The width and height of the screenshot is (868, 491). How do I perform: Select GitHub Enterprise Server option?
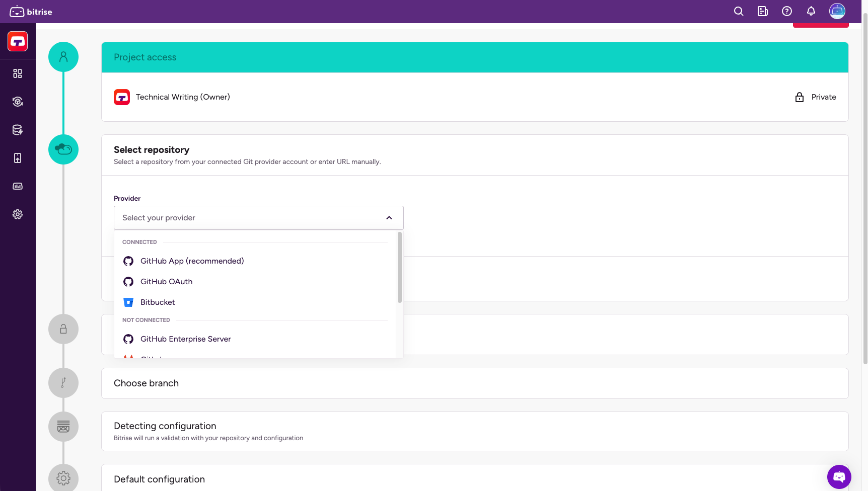[185, 339]
